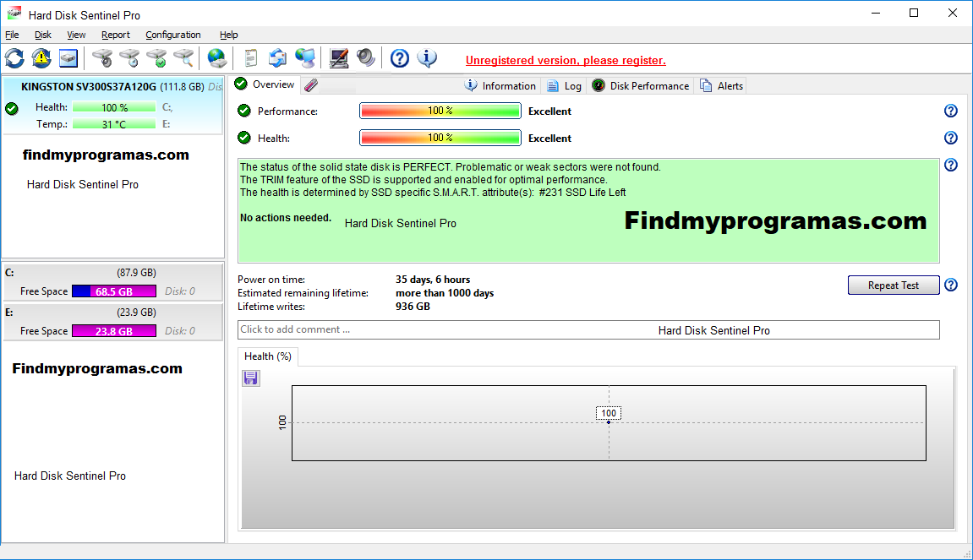This screenshot has height=560, width=973.
Task: Click the speaker sound toolbar icon
Action: coord(365,58)
